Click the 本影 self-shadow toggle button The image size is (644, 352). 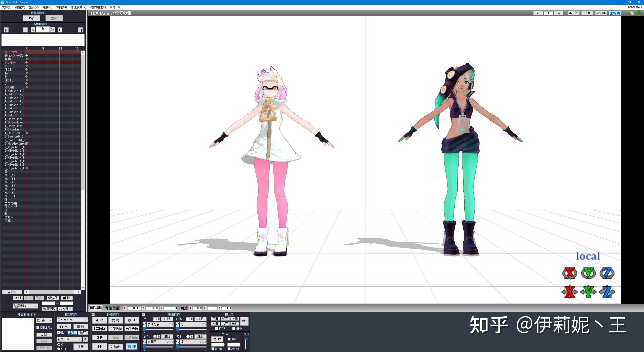[x=72, y=333]
